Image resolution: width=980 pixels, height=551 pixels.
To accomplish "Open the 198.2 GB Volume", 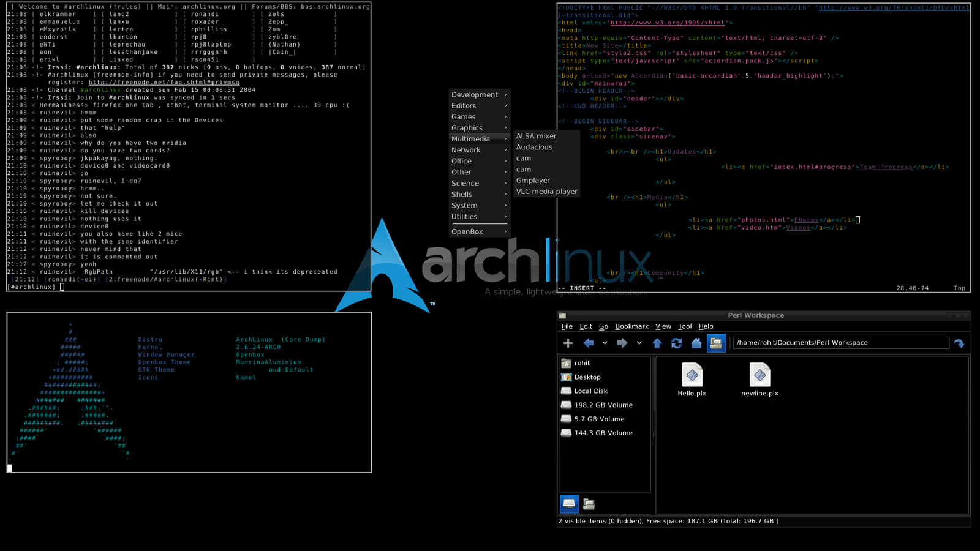I will coord(605,405).
